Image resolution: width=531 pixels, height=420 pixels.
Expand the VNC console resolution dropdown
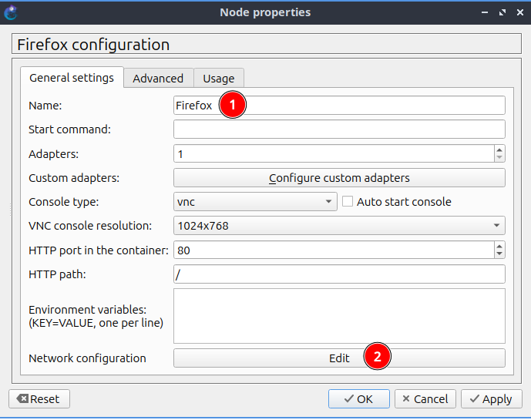tap(339, 226)
